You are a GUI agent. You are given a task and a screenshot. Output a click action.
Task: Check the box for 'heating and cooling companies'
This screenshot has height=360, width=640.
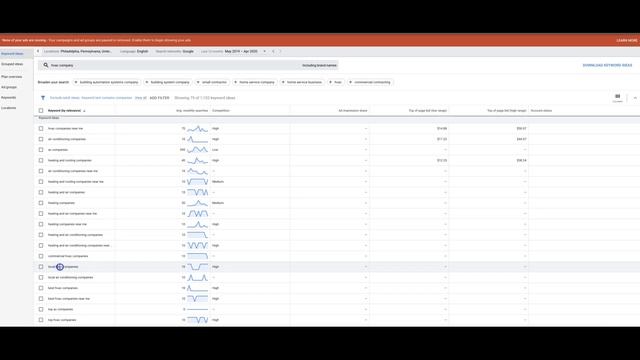click(x=41, y=160)
